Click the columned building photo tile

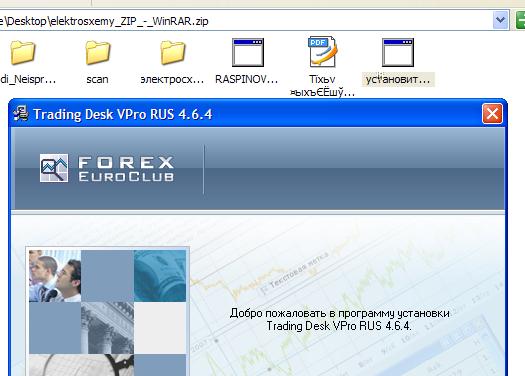tap(107, 327)
